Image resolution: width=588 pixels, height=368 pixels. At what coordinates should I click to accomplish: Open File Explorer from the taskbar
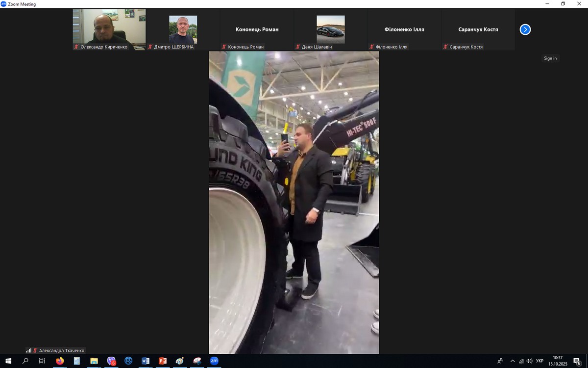94,361
